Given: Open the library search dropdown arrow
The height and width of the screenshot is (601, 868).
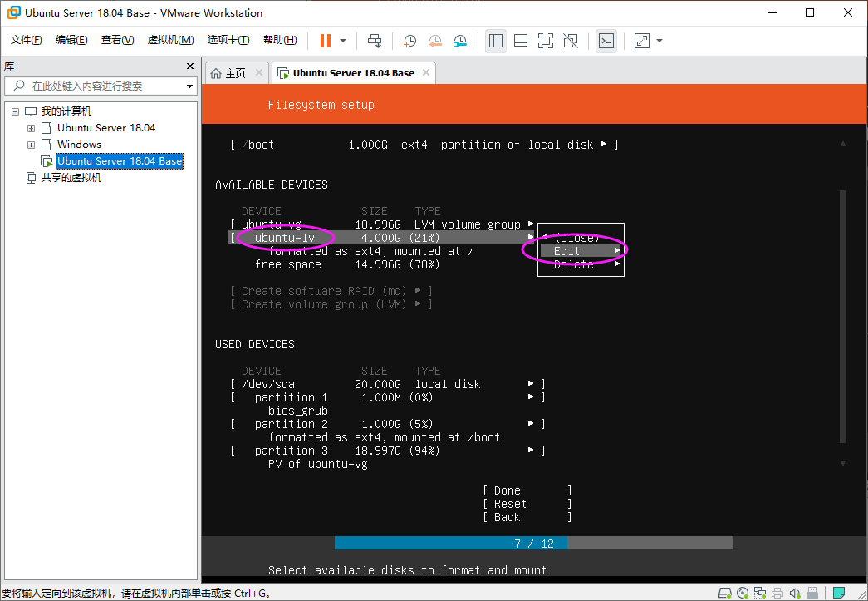Looking at the screenshot, I should tap(189, 86).
